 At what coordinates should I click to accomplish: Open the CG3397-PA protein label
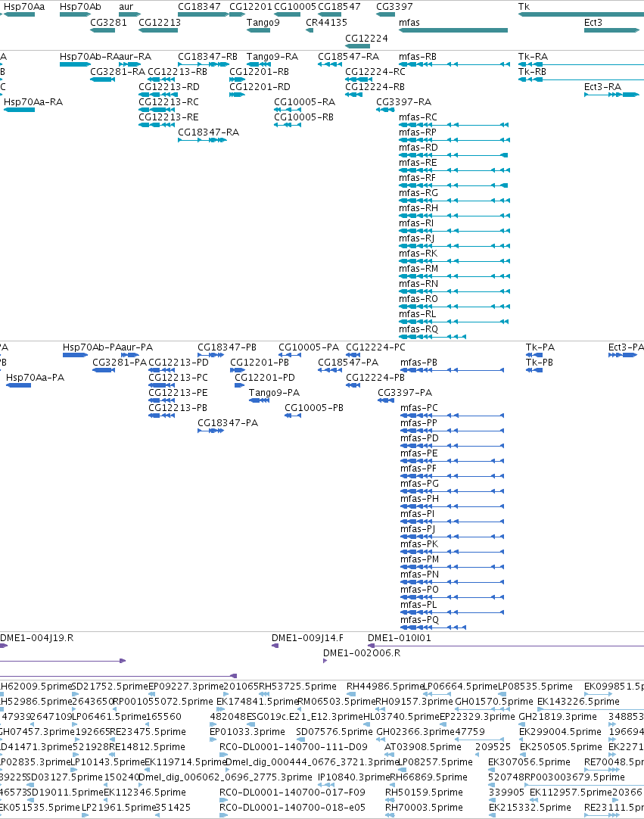tap(405, 393)
